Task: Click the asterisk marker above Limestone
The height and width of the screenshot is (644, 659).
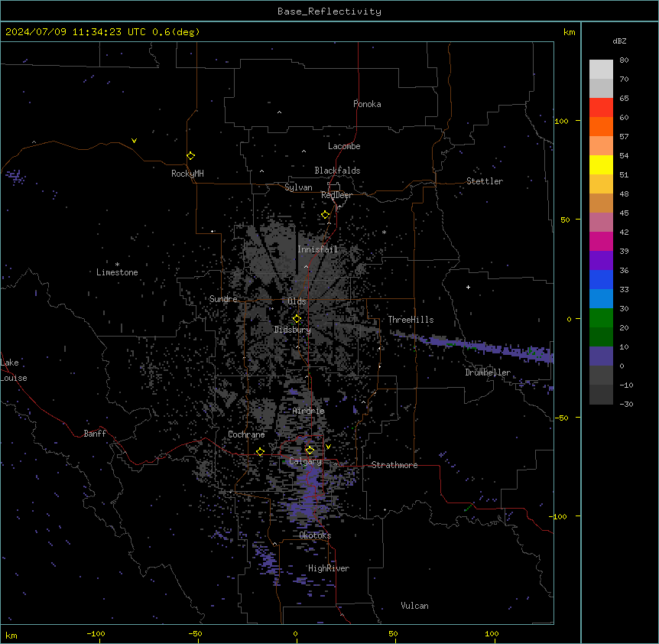Action: (x=117, y=265)
